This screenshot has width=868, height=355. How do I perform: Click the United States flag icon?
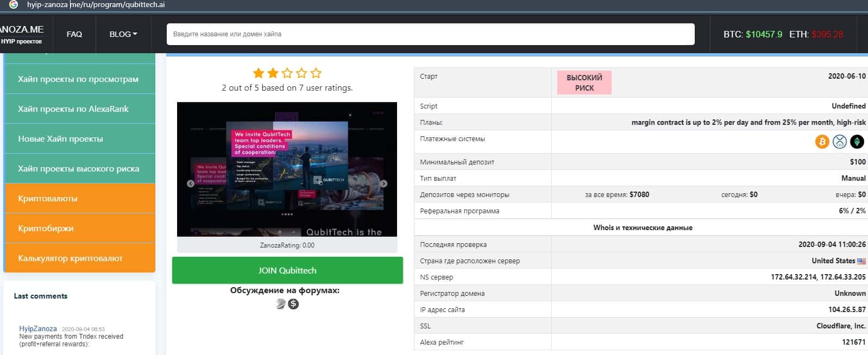click(x=861, y=261)
